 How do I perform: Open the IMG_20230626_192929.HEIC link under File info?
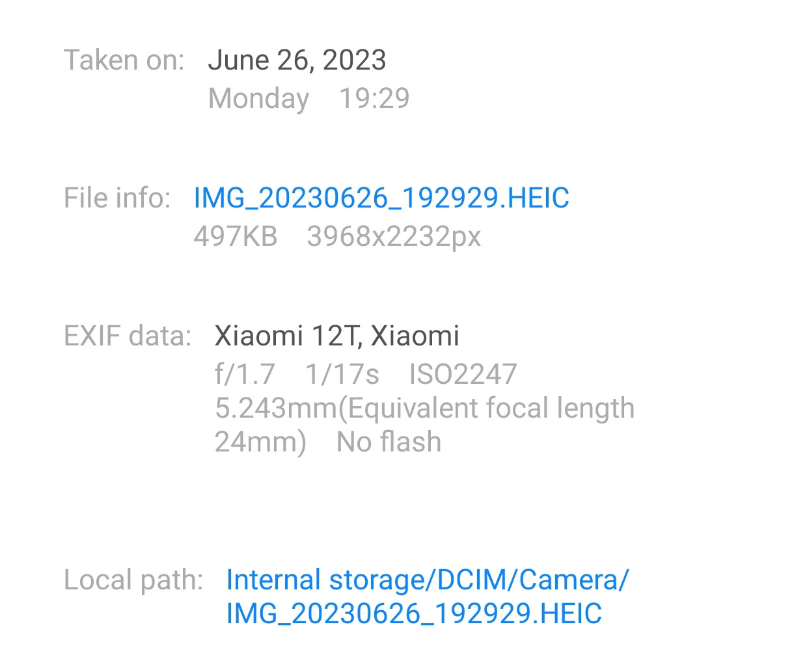click(x=381, y=198)
